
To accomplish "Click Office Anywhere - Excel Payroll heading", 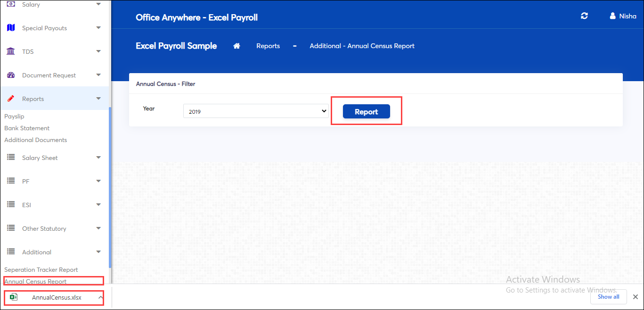I will 196,17.
